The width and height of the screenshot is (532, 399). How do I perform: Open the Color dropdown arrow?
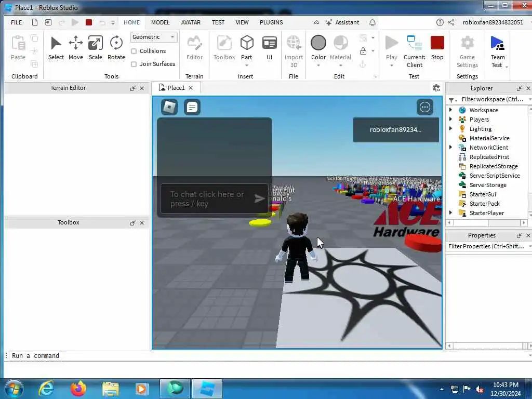(318, 65)
